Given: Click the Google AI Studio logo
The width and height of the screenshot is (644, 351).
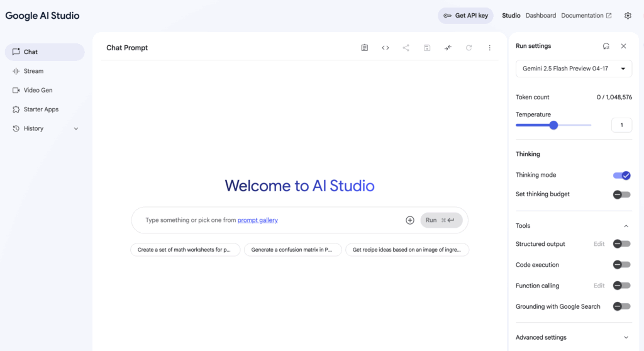Looking at the screenshot, I should (42, 16).
